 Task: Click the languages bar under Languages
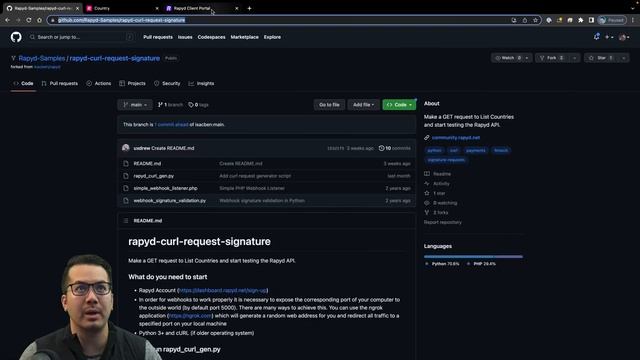[x=473, y=256]
